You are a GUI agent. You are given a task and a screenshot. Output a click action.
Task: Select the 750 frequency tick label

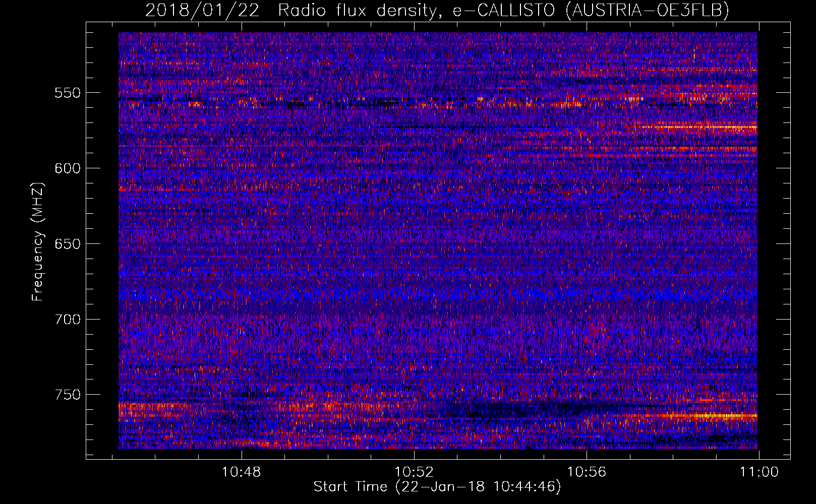[x=68, y=395]
